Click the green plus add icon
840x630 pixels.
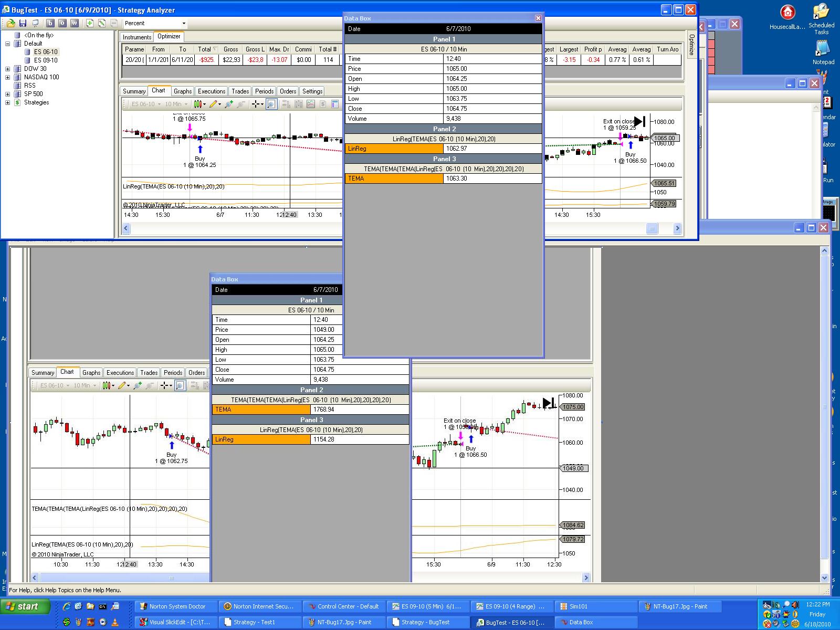[x=90, y=23]
